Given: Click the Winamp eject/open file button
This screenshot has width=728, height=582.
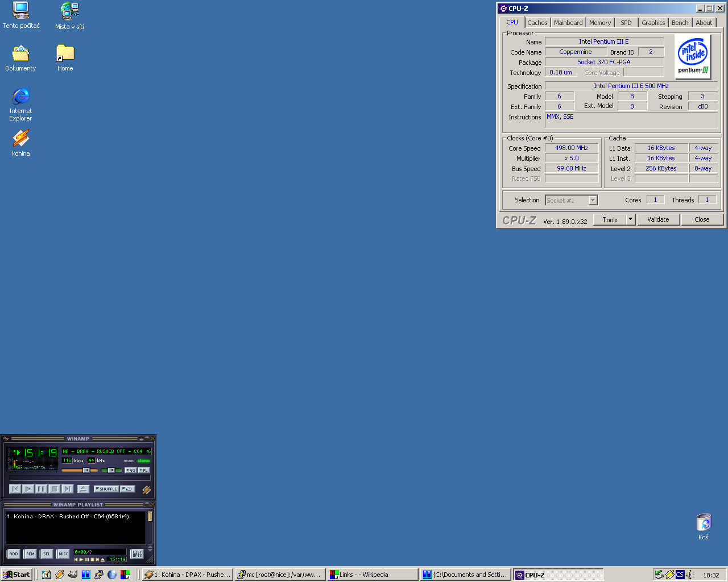Looking at the screenshot, I should (x=83, y=489).
